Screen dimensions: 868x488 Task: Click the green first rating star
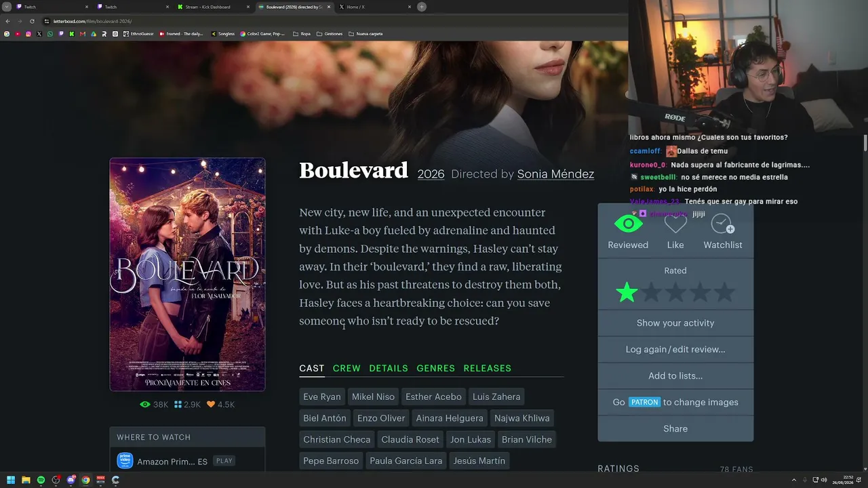coord(627,293)
